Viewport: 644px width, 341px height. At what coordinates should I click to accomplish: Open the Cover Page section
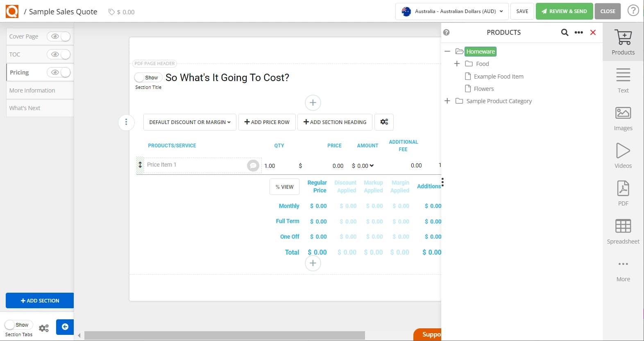tap(24, 36)
